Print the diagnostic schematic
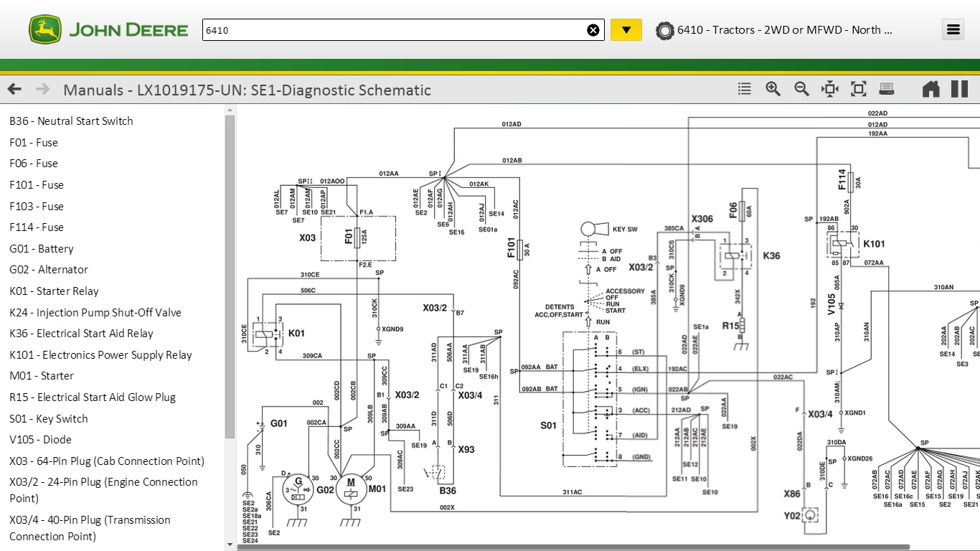The width and height of the screenshot is (980, 551). [x=887, y=89]
